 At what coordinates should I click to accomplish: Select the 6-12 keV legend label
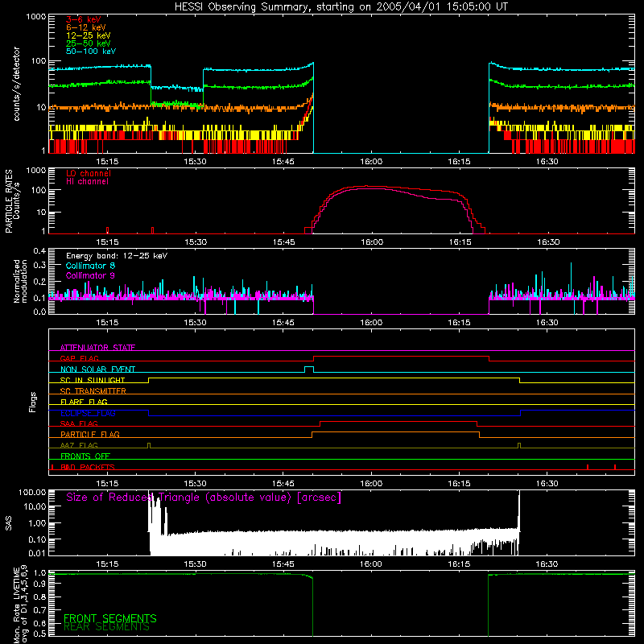click(x=86, y=27)
